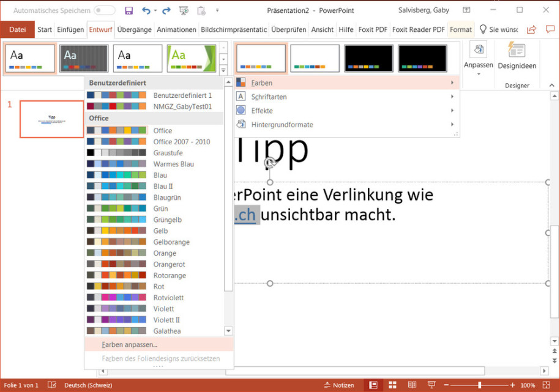
Task: Click the Notizen button in status bar
Action: pyautogui.click(x=339, y=385)
